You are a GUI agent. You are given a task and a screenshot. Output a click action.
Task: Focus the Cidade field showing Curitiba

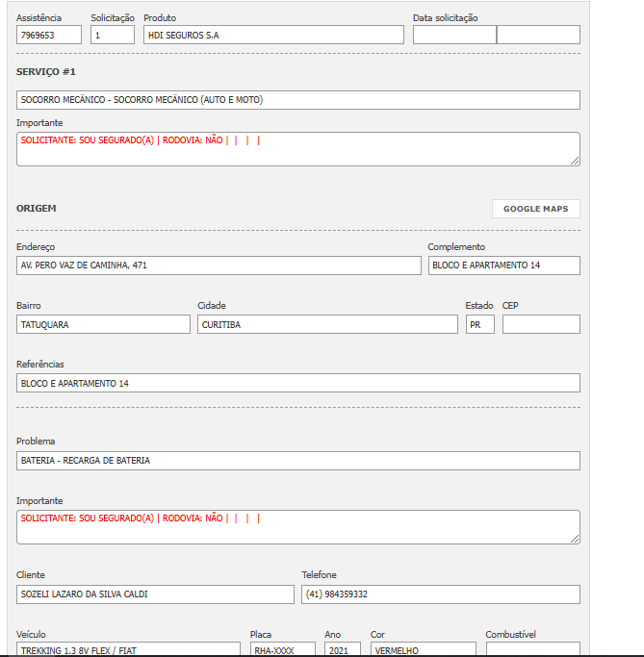pos(327,324)
